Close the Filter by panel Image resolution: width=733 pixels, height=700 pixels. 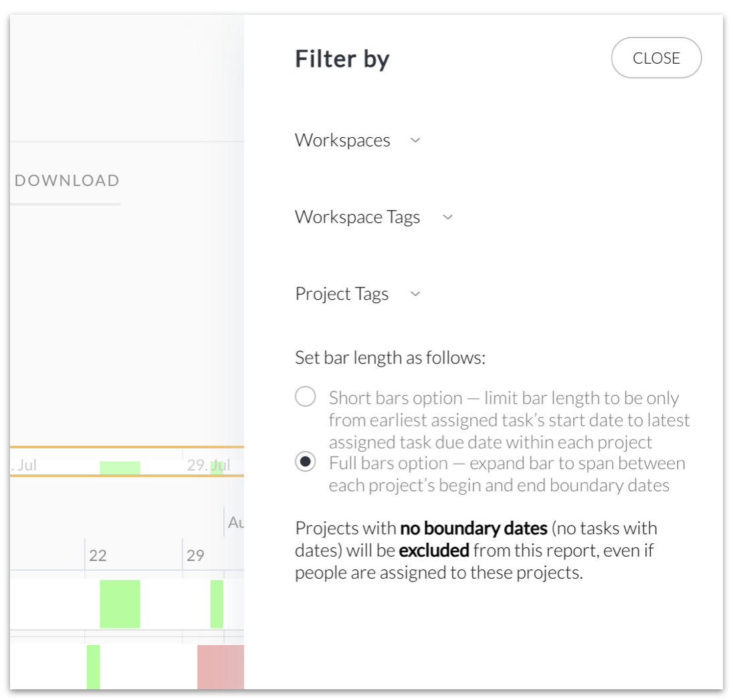click(x=655, y=58)
